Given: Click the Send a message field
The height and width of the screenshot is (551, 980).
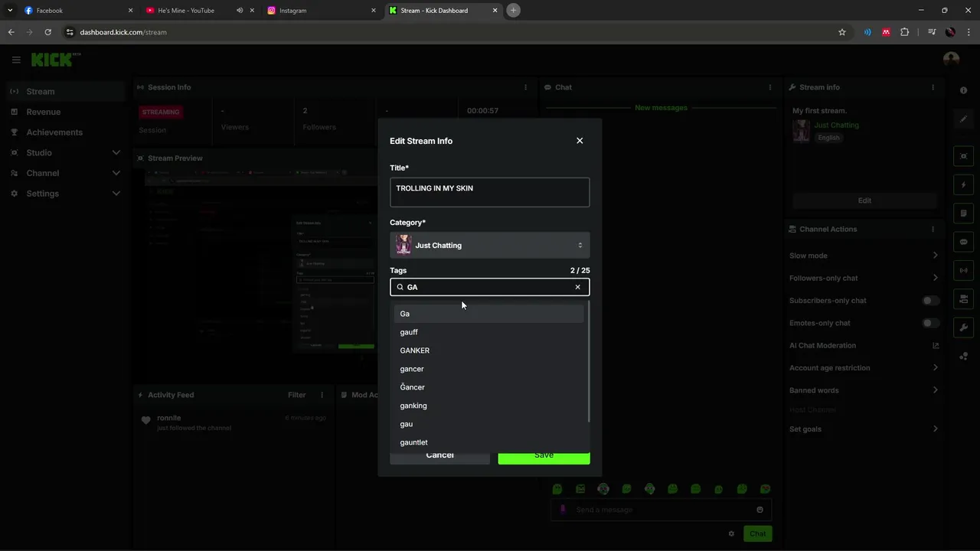Looking at the screenshot, I should coord(661,510).
